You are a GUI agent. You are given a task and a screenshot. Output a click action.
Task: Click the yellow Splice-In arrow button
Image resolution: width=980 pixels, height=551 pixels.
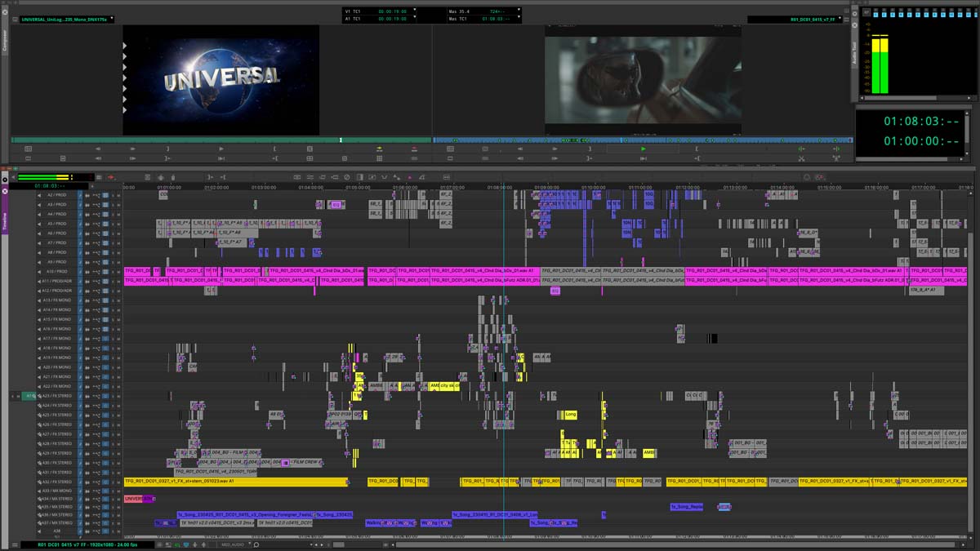[379, 149]
